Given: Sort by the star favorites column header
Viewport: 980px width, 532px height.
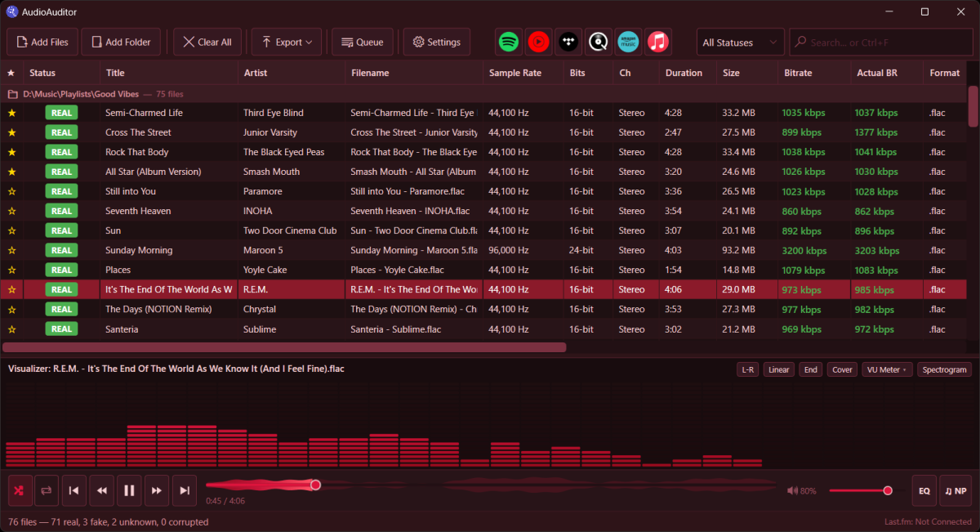Looking at the screenshot, I should [11, 73].
